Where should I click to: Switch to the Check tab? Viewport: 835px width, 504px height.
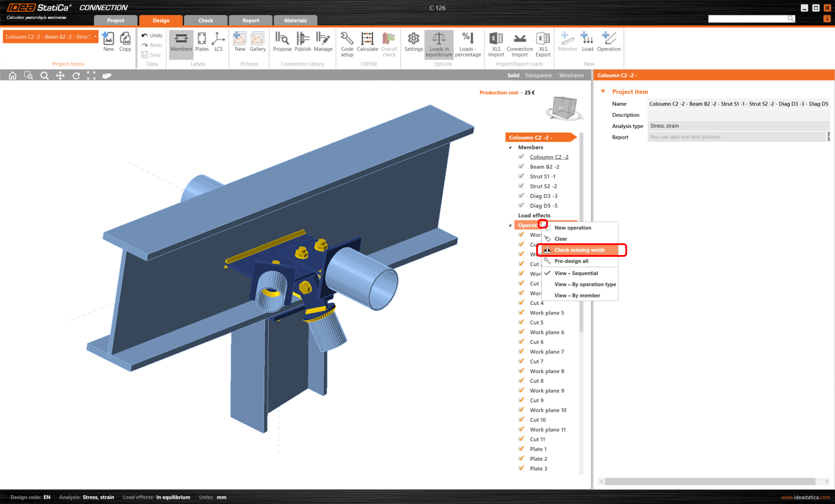click(205, 20)
